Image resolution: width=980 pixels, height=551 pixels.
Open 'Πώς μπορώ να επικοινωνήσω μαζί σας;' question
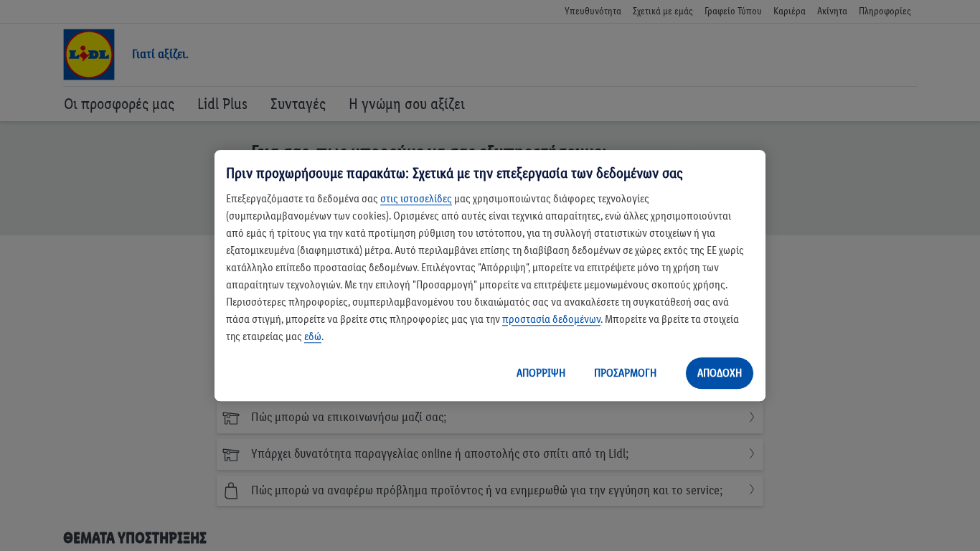[490, 418]
